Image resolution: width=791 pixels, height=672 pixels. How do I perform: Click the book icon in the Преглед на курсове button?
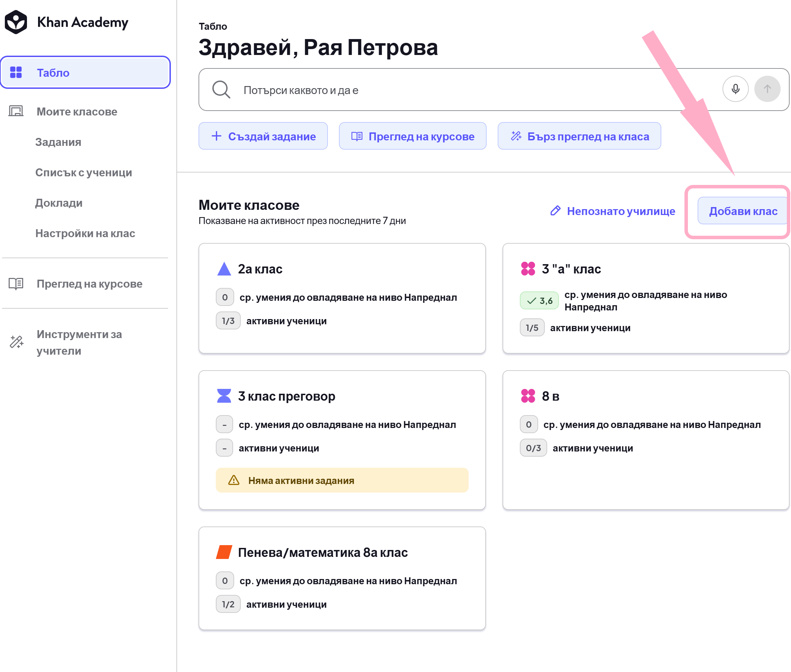coord(357,137)
